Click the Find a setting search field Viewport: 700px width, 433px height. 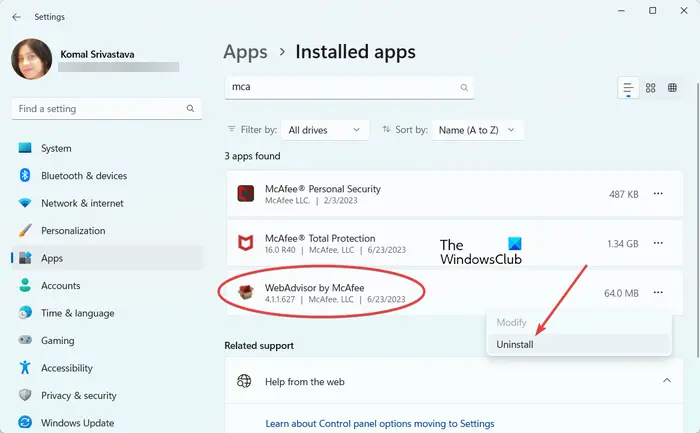[x=107, y=108]
